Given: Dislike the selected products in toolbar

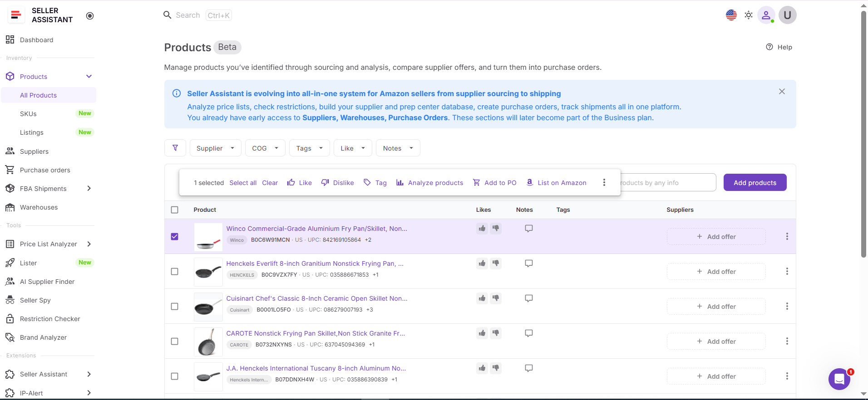Looking at the screenshot, I should pos(337,183).
